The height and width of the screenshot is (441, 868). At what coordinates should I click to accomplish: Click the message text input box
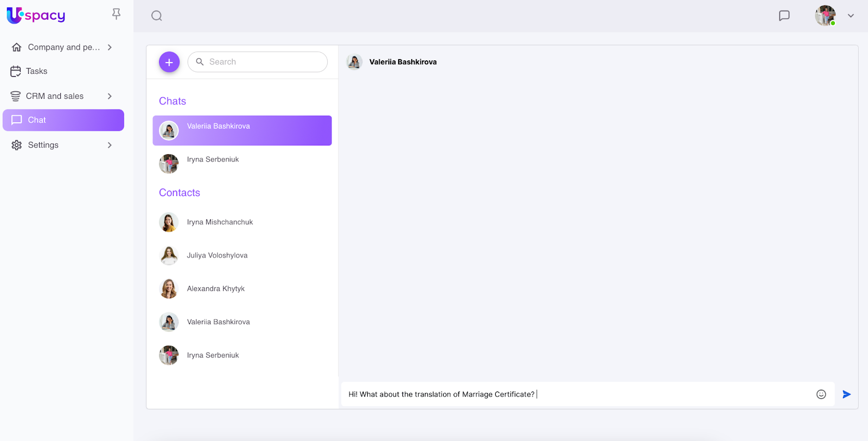click(575, 394)
